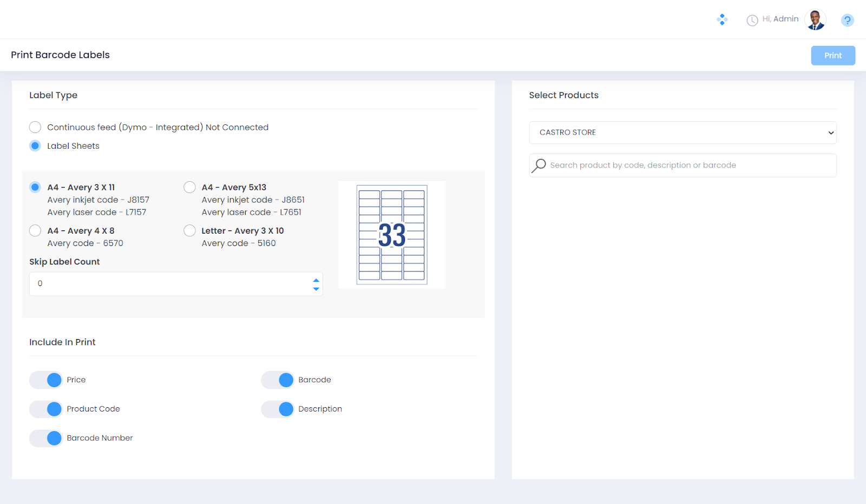
Task: Open the admin profile avatar
Action: point(815,20)
